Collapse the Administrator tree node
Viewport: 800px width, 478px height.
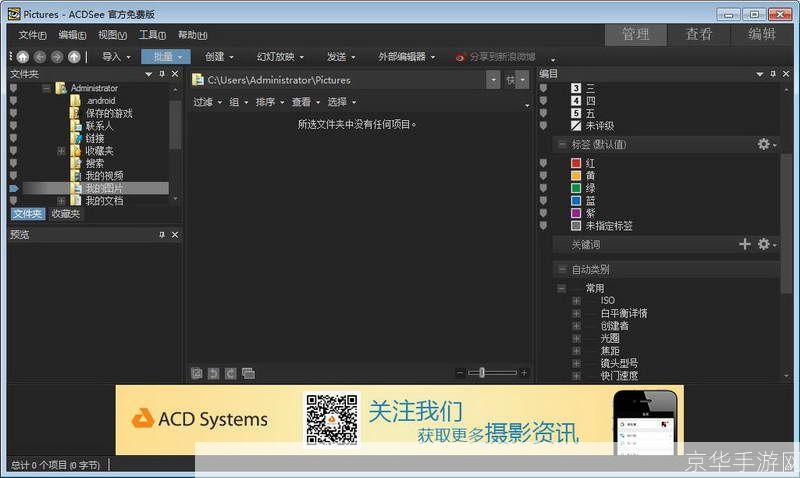(46, 88)
